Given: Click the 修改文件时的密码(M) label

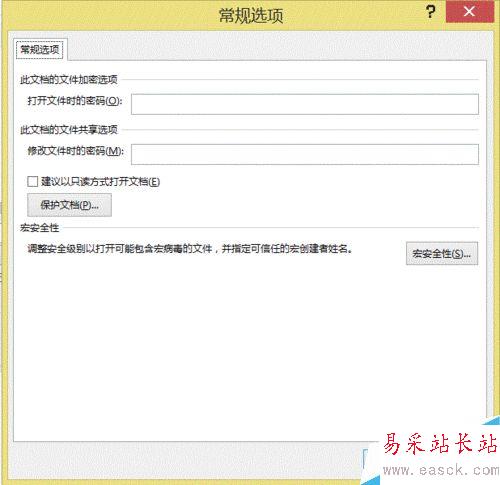Looking at the screenshot, I should pos(76,151).
